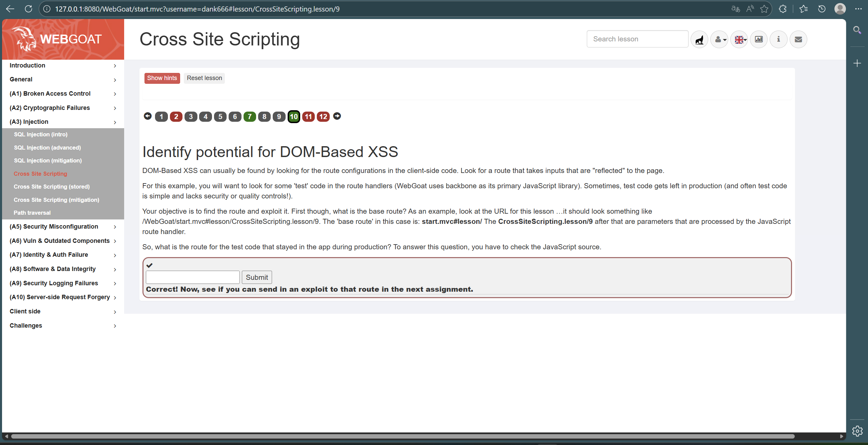Open the Path traversal lesson

32,213
